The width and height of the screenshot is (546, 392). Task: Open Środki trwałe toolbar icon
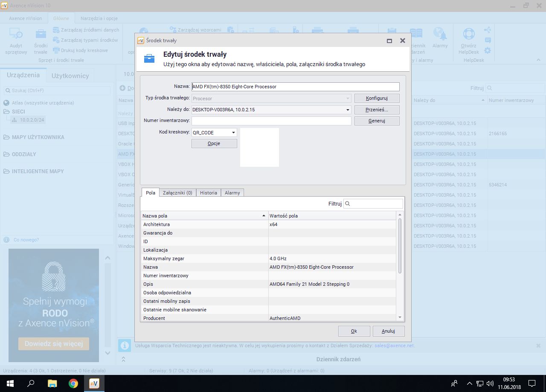click(x=41, y=34)
